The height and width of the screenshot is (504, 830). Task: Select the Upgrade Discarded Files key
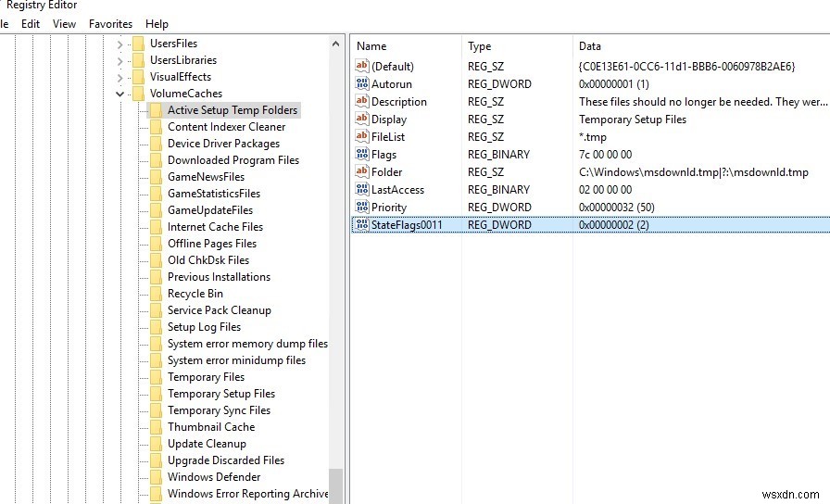click(226, 460)
